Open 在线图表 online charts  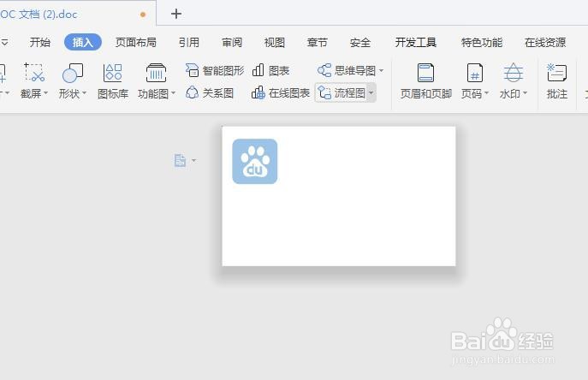point(281,92)
